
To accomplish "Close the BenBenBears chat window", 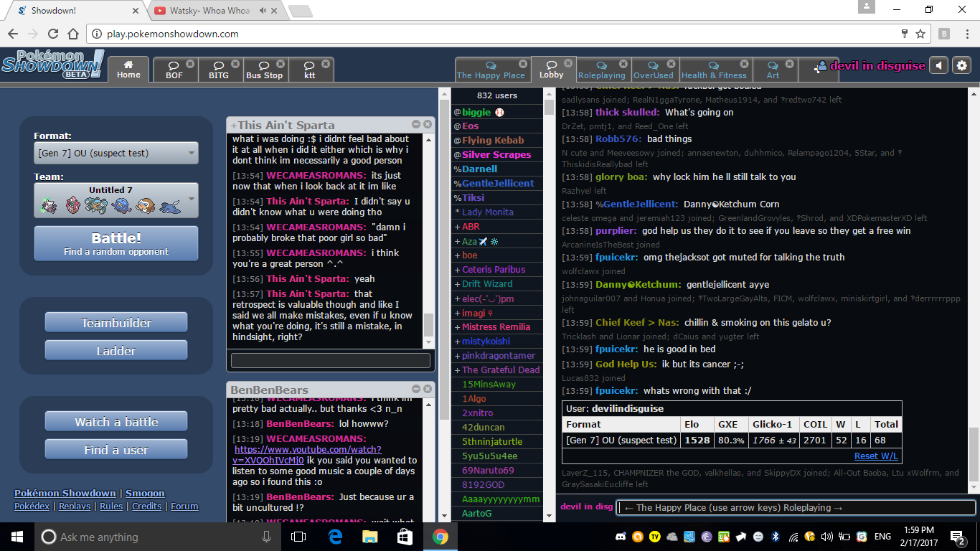I will click(428, 388).
